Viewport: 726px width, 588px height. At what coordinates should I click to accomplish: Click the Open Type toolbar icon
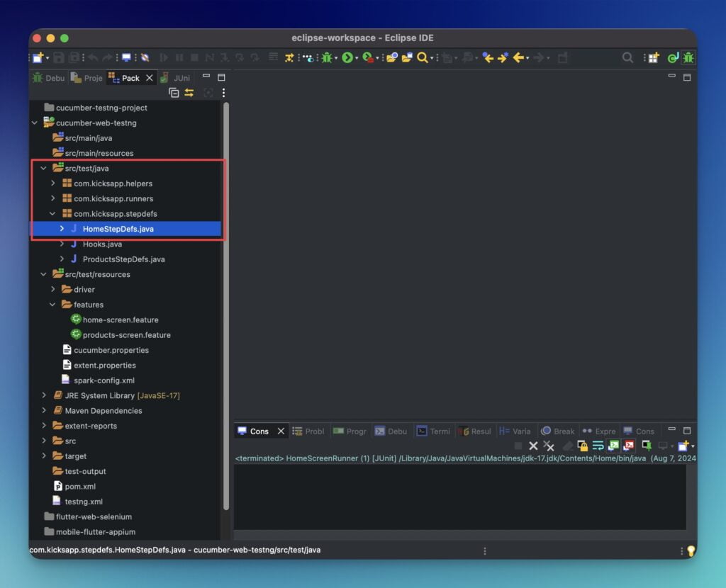391,58
